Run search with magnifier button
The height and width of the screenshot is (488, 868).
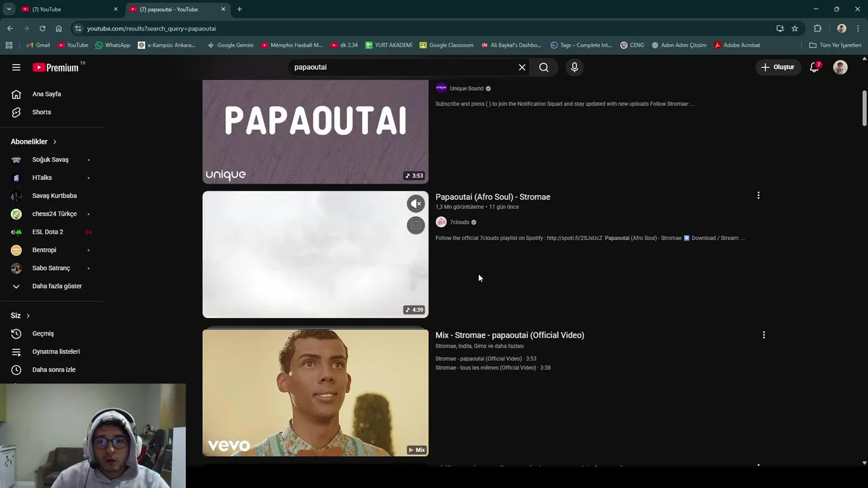[x=544, y=67]
